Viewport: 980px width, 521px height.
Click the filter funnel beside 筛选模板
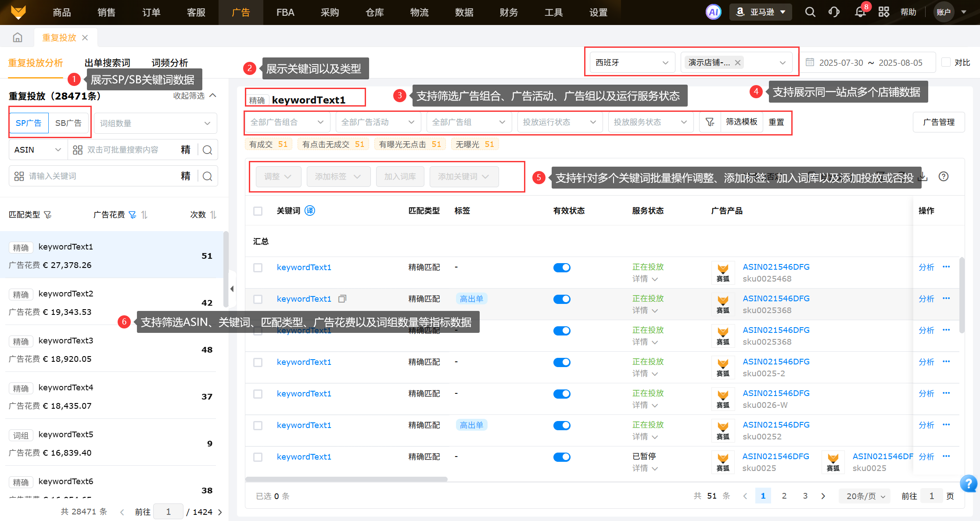coord(710,122)
